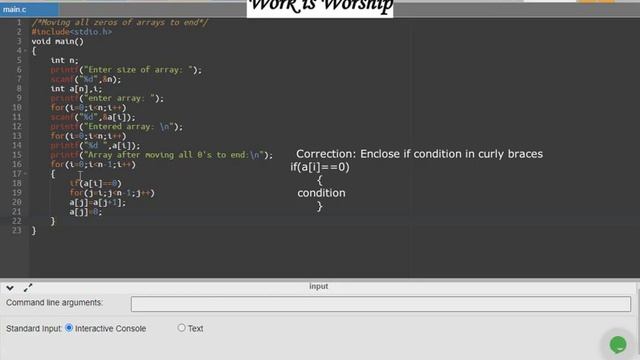The width and height of the screenshot is (640, 360).
Task: Expand console to fullscreen with arrows icon
Action: [28, 288]
